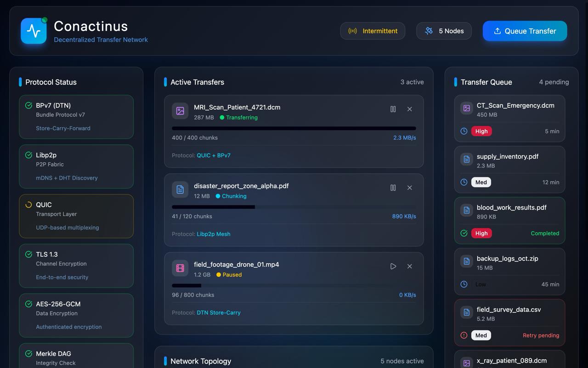
Task: Click the error alert icon on field_survey_data.csv
Action: [464, 335]
